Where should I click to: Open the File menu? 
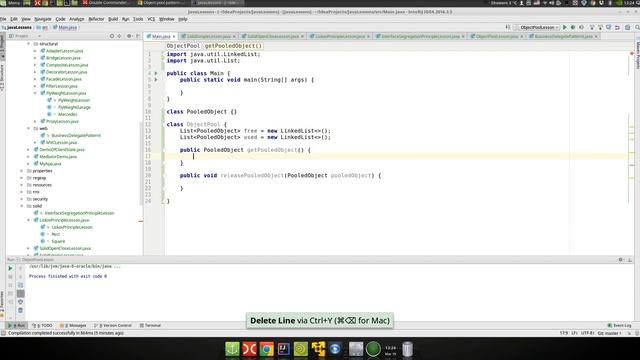tap(3, 19)
